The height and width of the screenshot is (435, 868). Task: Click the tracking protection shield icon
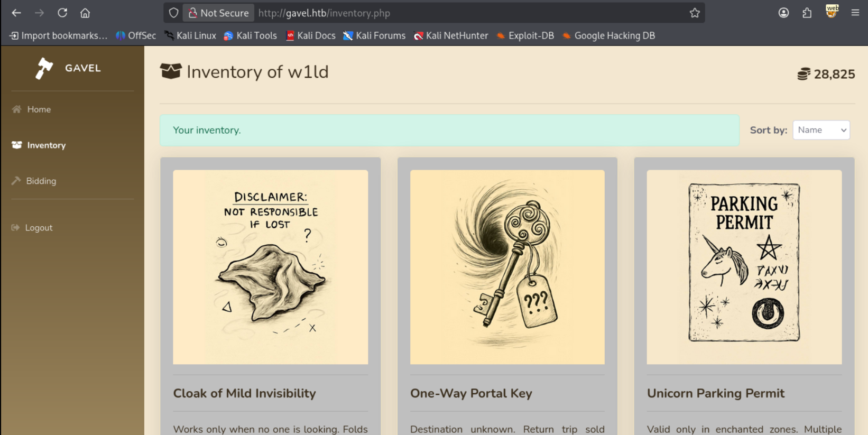[173, 13]
